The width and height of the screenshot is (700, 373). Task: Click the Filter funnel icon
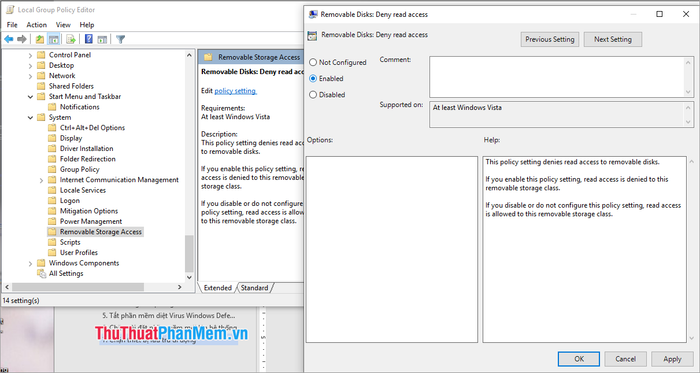120,39
